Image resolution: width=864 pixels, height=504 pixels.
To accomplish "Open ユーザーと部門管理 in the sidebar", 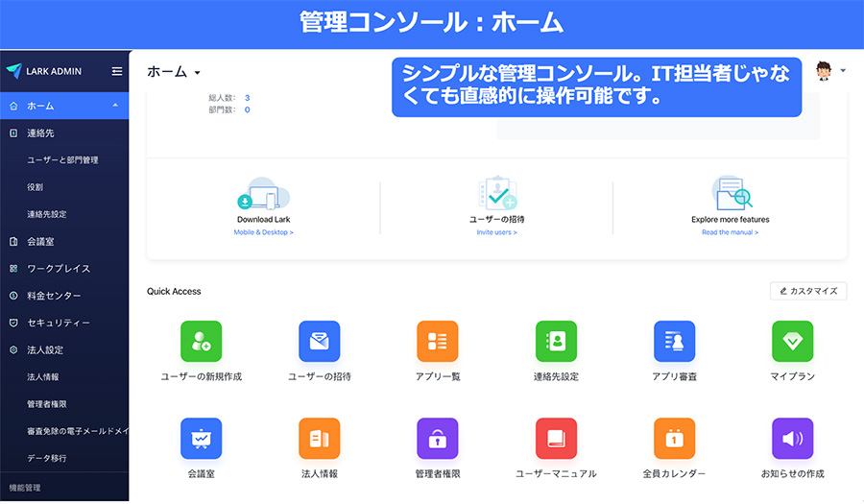I will point(62,159).
